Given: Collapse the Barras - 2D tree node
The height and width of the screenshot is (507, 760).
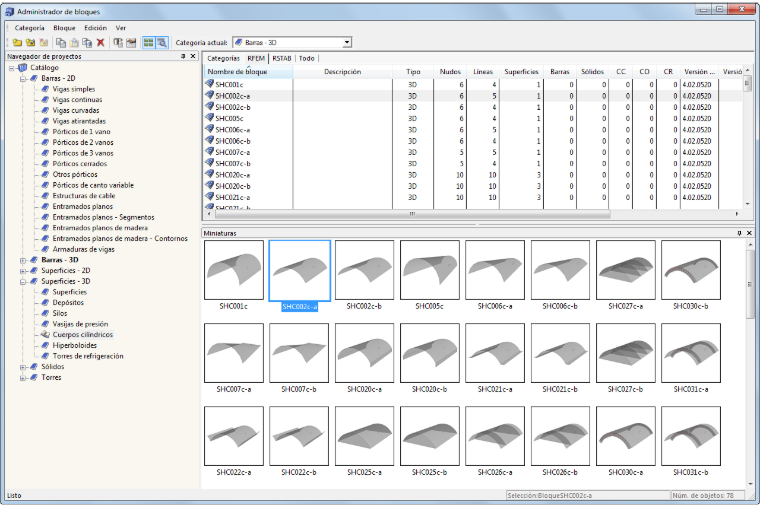Looking at the screenshot, I should point(23,79).
